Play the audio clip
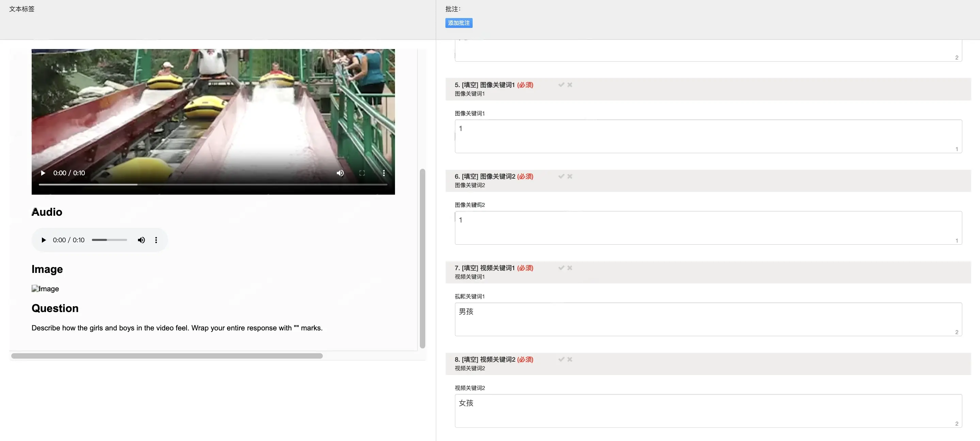Image resolution: width=980 pixels, height=441 pixels. tap(43, 240)
